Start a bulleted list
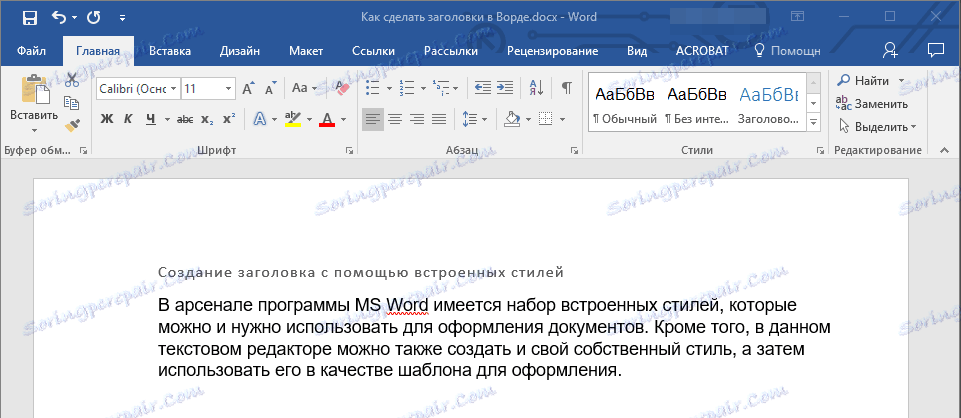Image resolution: width=961 pixels, height=418 pixels. click(373, 88)
